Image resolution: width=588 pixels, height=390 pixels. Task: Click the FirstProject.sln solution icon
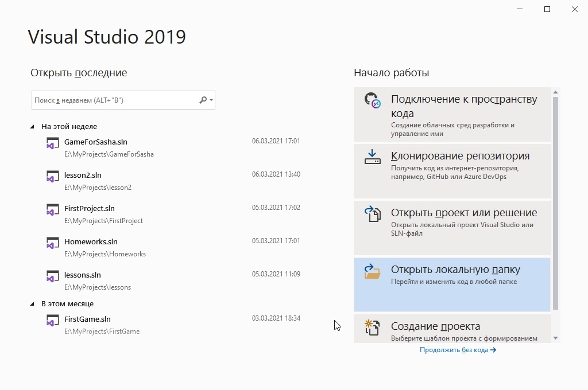(52, 210)
